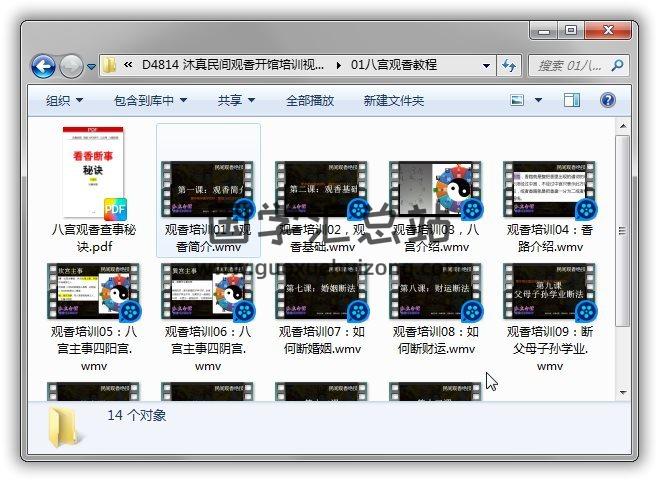This screenshot has width=659, height=482.
Task: Click file name 观香培训06：八宫主事四阴宫.wmv
Action: click(208, 348)
